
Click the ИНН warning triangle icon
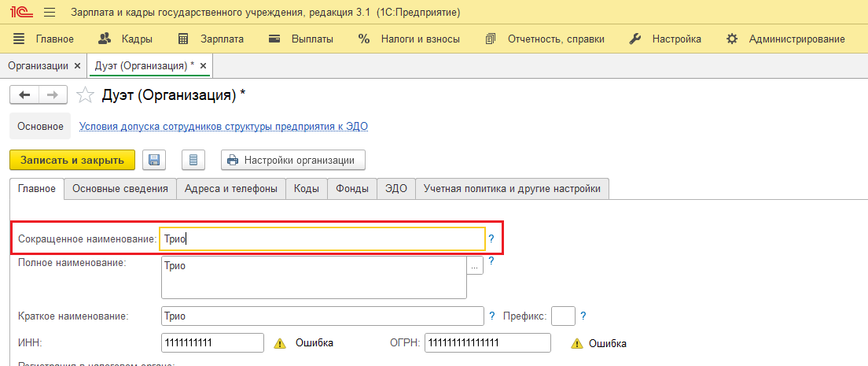click(281, 343)
